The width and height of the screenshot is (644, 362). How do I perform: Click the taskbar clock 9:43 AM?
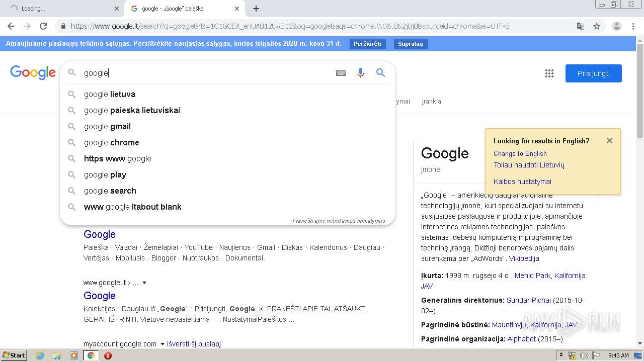(x=618, y=355)
